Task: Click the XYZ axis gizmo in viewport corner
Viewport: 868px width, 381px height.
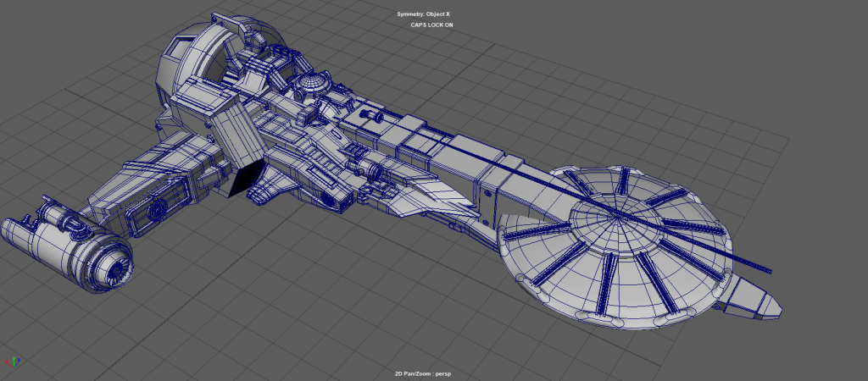Action: [14, 361]
